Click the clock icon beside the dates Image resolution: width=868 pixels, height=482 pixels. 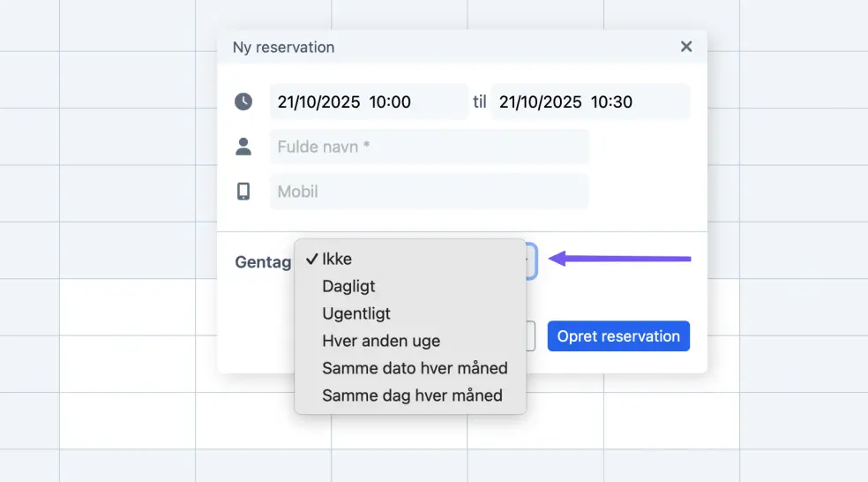click(x=243, y=102)
